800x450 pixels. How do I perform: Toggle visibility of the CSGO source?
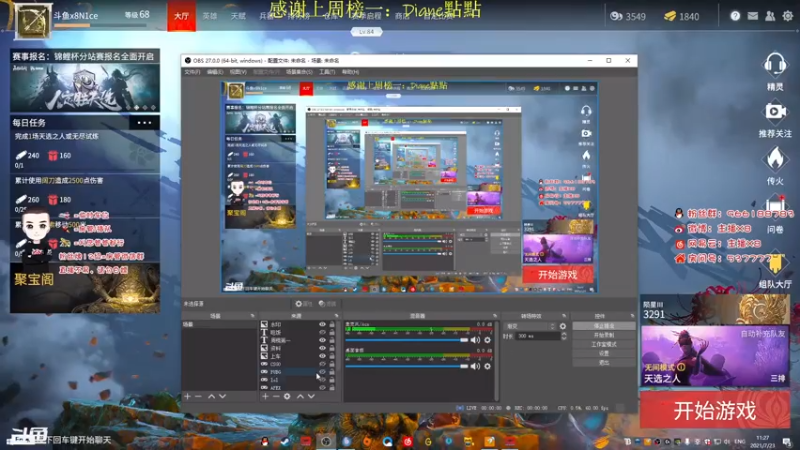[x=322, y=364]
